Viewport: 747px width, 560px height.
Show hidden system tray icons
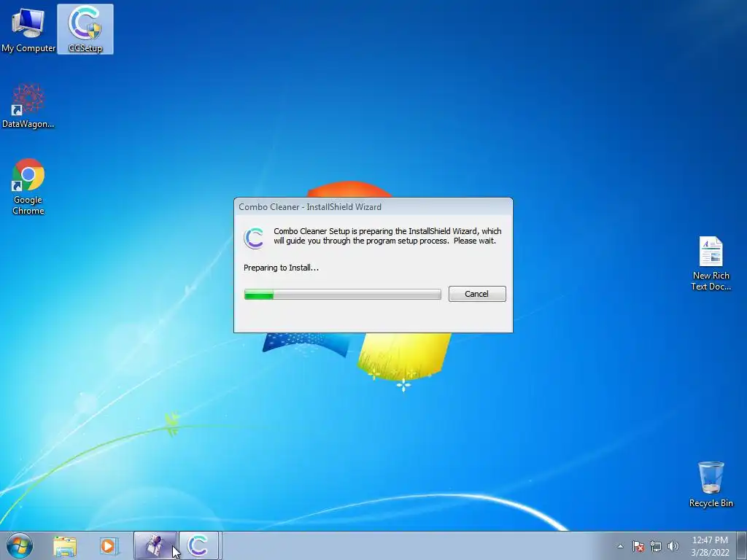coord(620,546)
